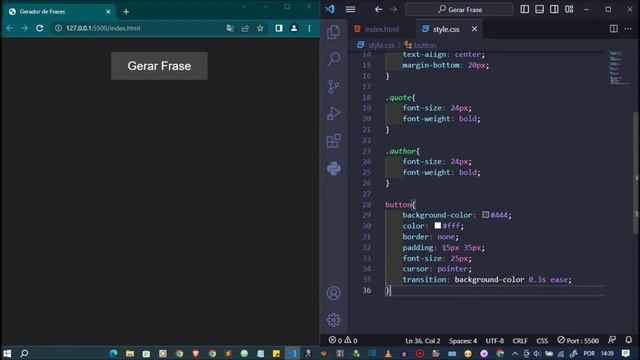Switch to the index.html tab
640x360 pixels.
pyautogui.click(x=381, y=29)
